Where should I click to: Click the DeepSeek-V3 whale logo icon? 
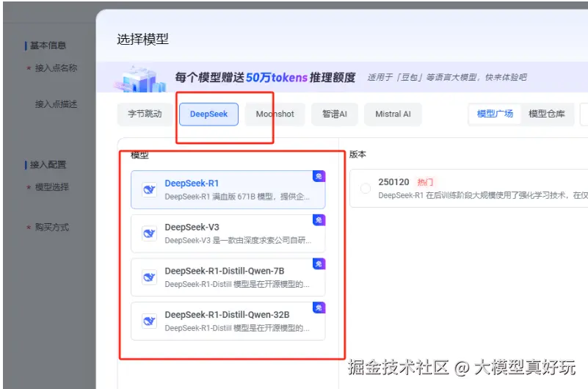[x=149, y=233]
